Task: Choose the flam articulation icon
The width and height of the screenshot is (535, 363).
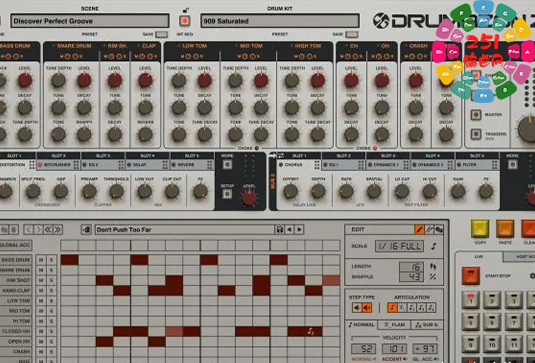Action: coord(402,308)
